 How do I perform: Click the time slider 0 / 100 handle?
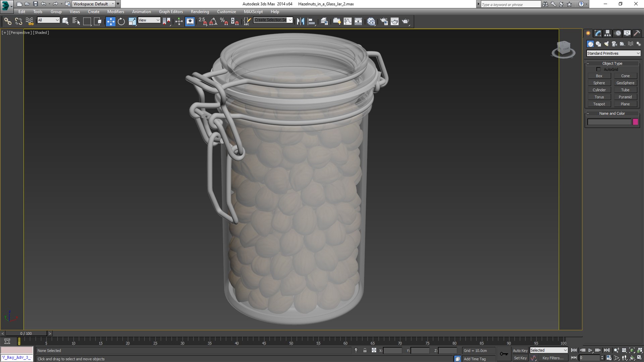tap(26, 334)
